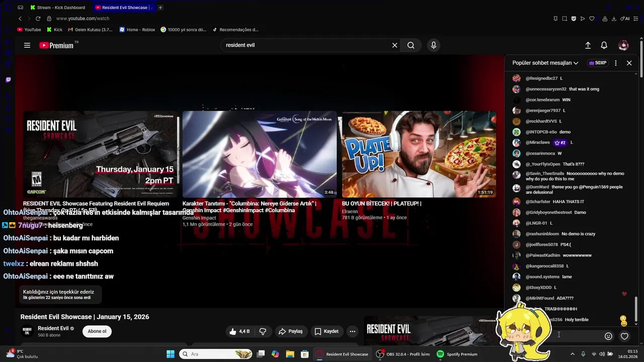Open emoji picker in chat input
Screen dimensions: 644x362
pyautogui.click(x=608, y=336)
